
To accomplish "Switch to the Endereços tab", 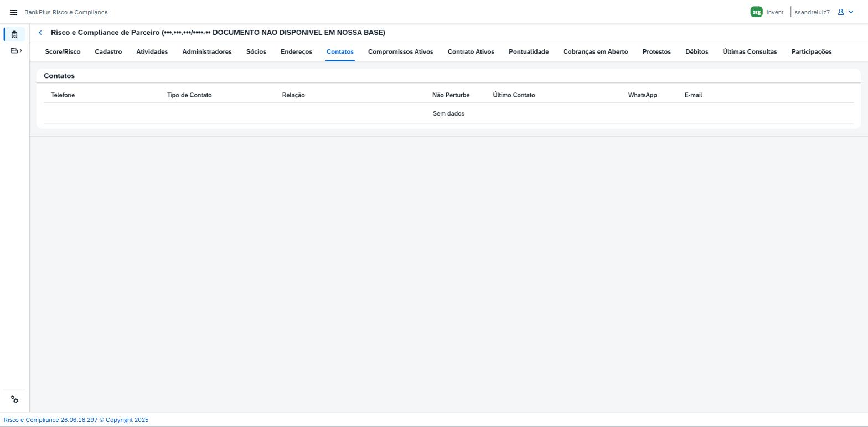I will (296, 51).
